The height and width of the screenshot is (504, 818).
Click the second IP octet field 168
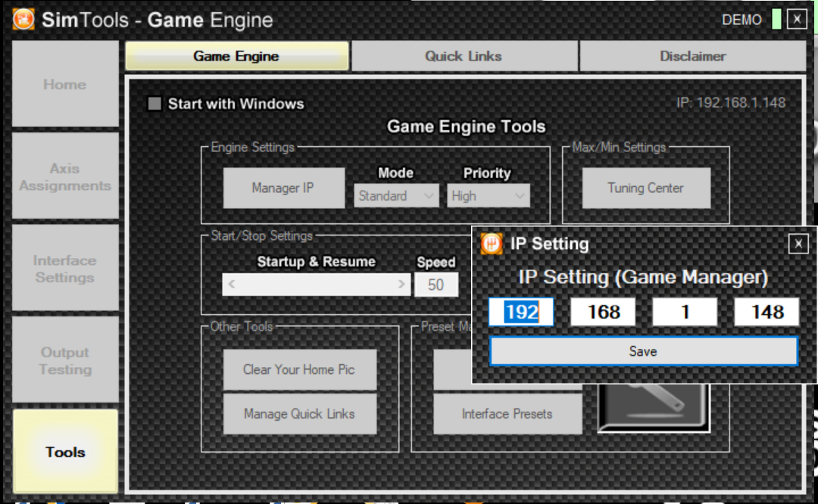603,312
